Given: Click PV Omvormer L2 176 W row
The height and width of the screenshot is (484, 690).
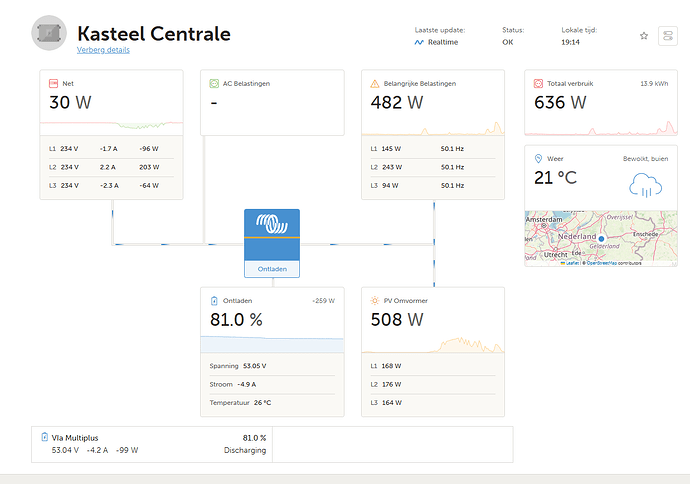Looking at the screenshot, I should 433,385.
